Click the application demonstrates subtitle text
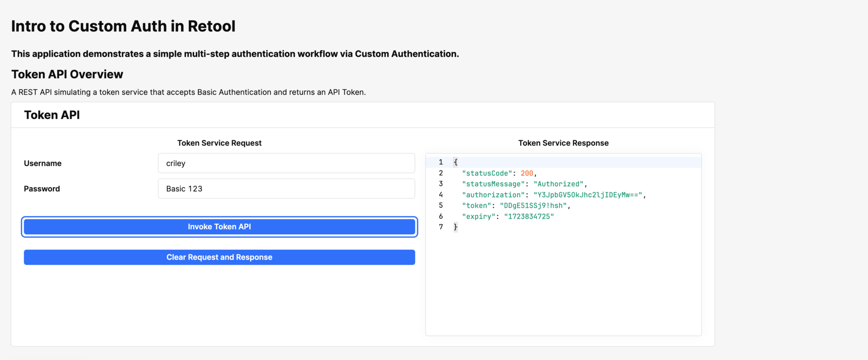Viewport: 868px width, 360px height. pos(235,54)
